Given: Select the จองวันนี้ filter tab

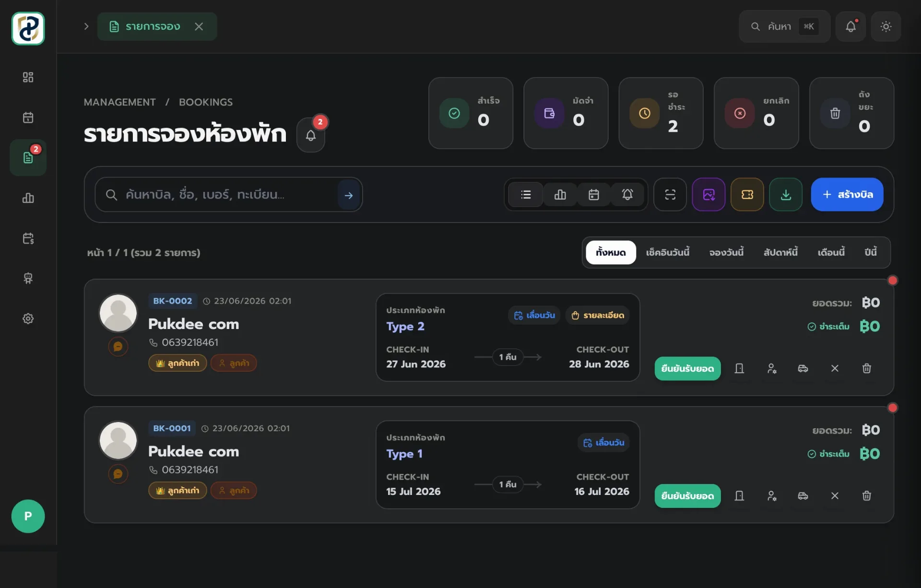Looking at the screenshot, I should pyautogui.click(x=726, y=252).
